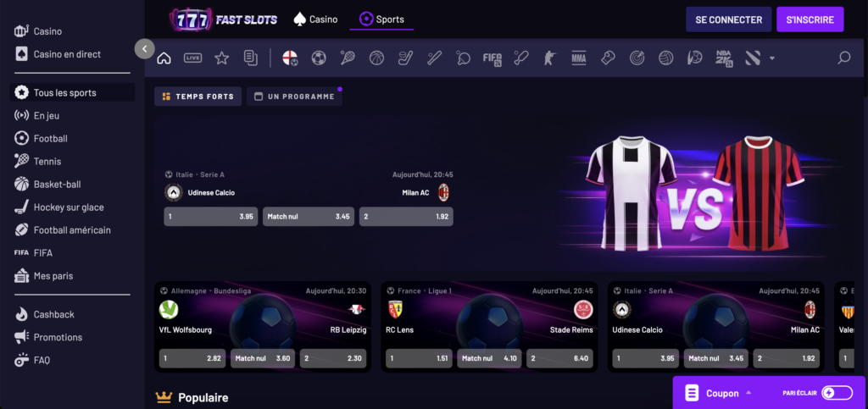Open Casino in the sidebar
This screenshot has height=409, width=868.
72,31
